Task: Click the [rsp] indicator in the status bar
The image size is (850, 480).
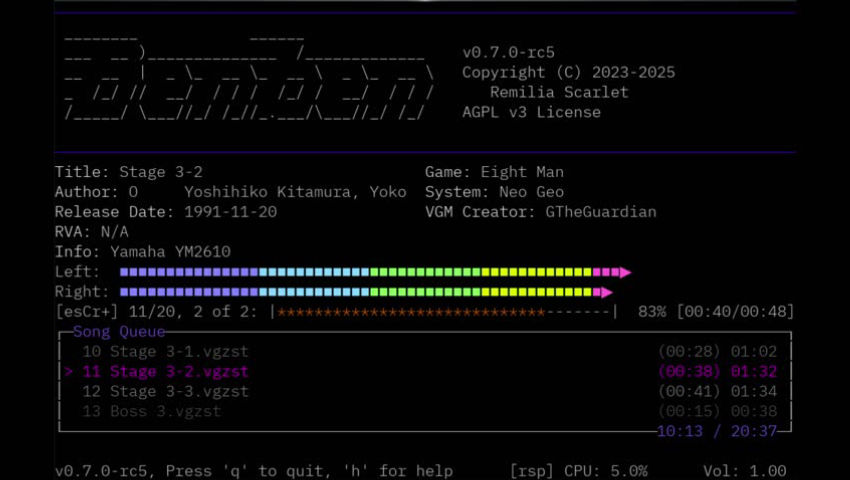Action: click(533, 471)
